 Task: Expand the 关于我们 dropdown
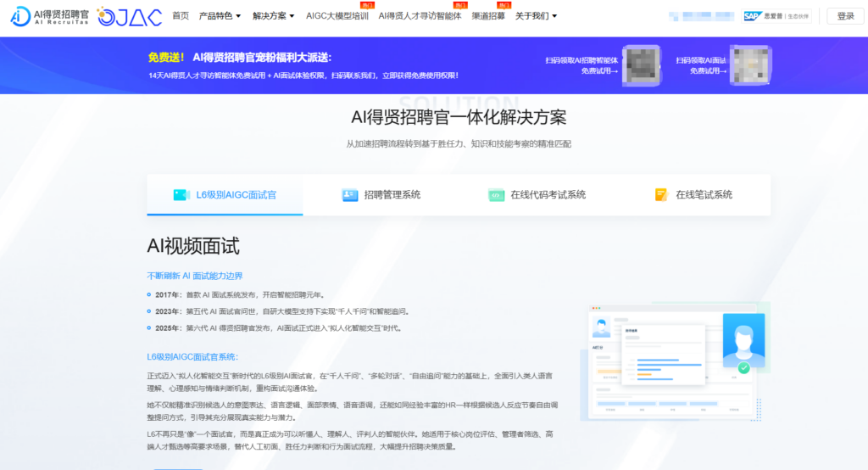coord(536,16)
